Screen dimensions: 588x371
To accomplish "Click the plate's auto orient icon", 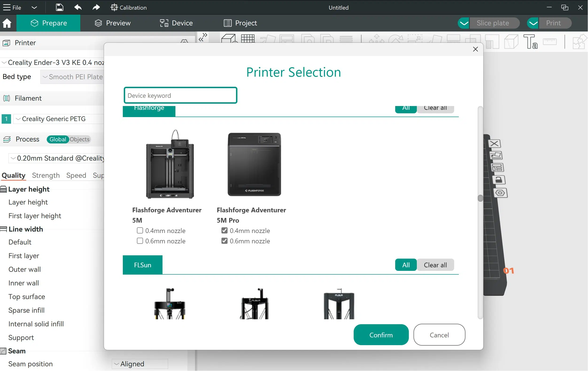I will click(496, 155).
